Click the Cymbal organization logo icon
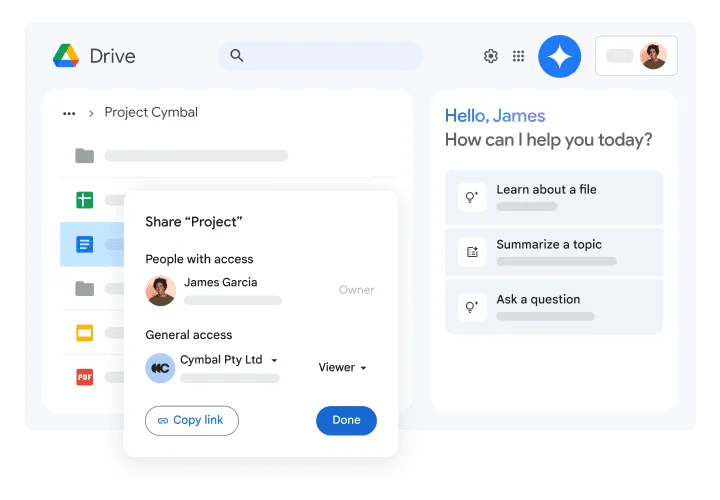 pos(160,368)
